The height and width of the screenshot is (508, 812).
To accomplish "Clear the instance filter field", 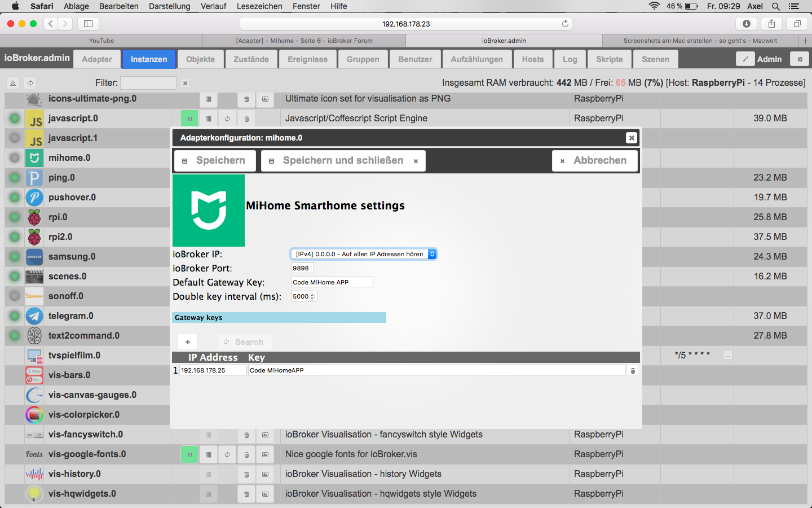I will [185, 83].
